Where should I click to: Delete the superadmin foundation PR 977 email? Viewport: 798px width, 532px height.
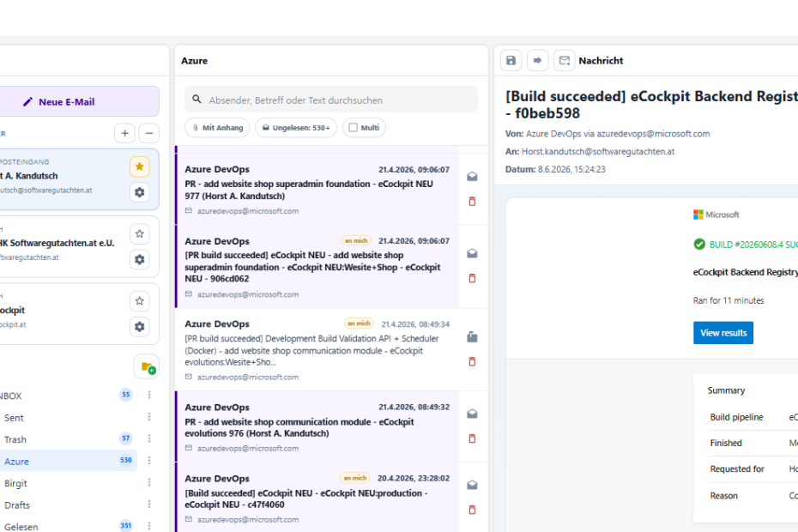point(472,202)
